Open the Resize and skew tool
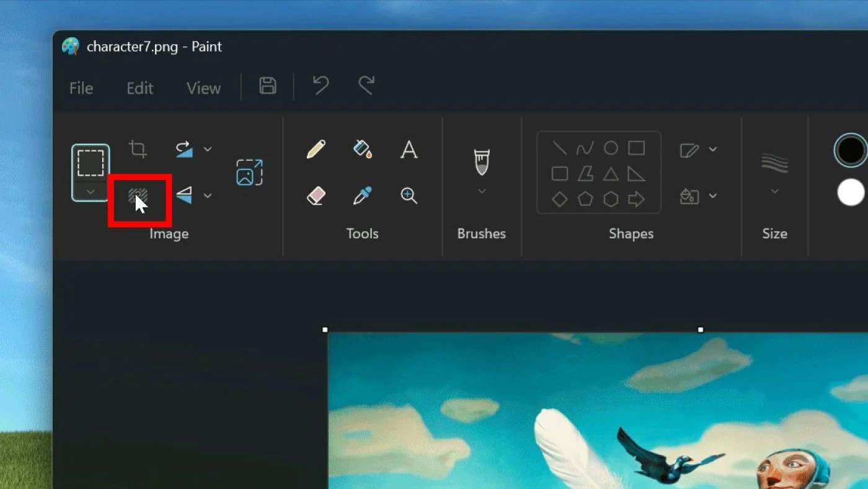 tap(249, 172)
